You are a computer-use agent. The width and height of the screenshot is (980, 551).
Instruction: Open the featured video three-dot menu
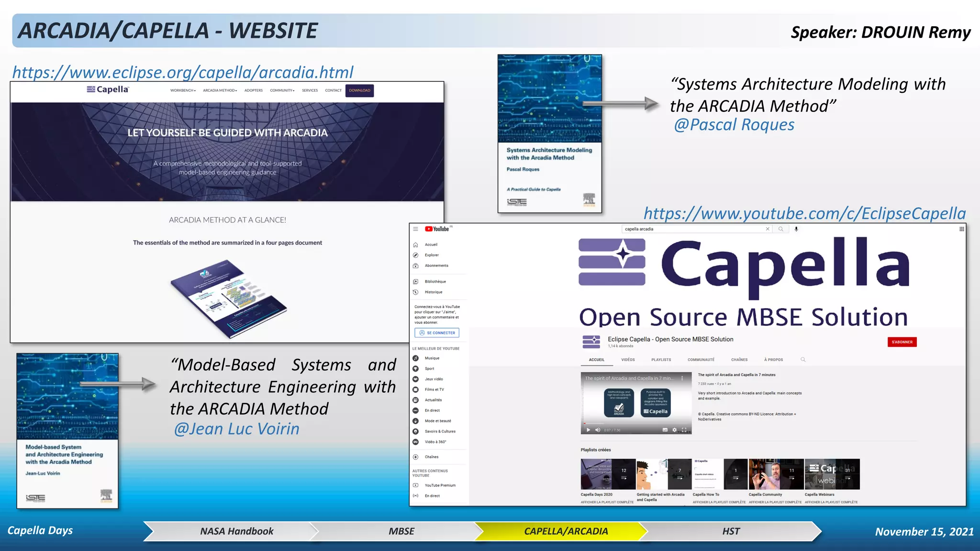click(682, 378)
